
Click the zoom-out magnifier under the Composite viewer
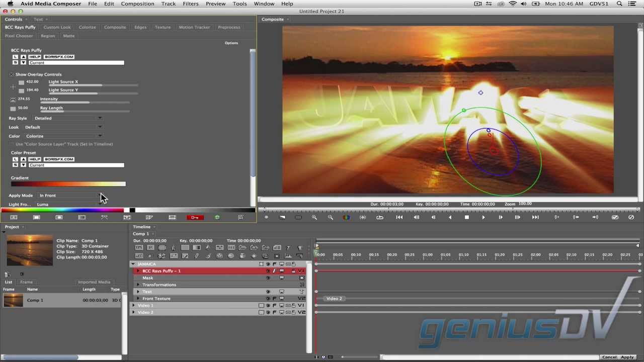coord(331,217)
